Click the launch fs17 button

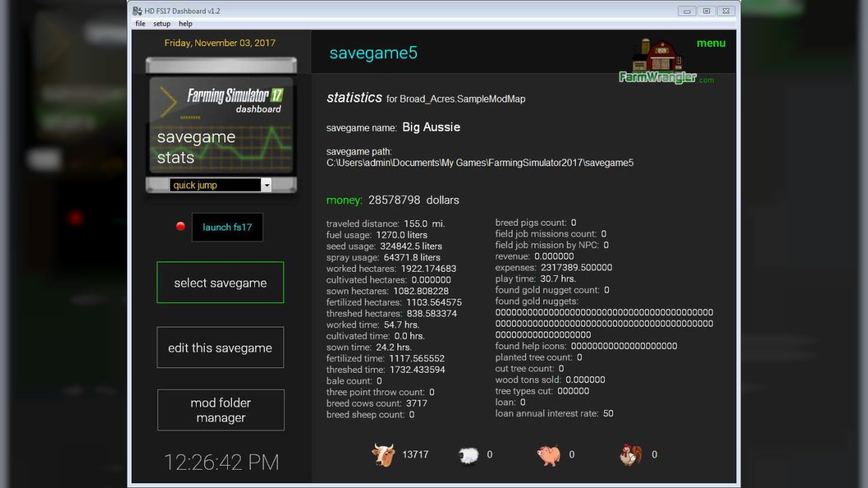[x=227, y=227]
